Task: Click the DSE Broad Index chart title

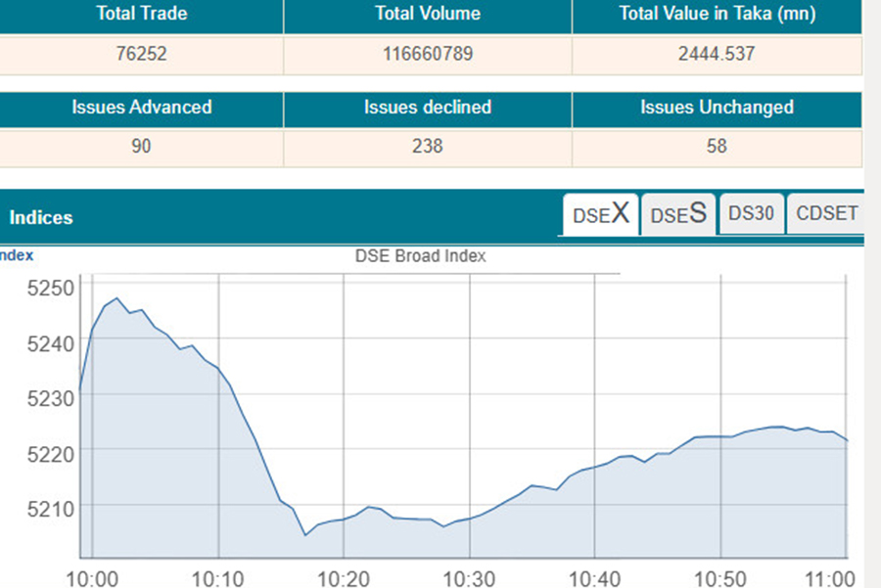Action: [420, 256]
